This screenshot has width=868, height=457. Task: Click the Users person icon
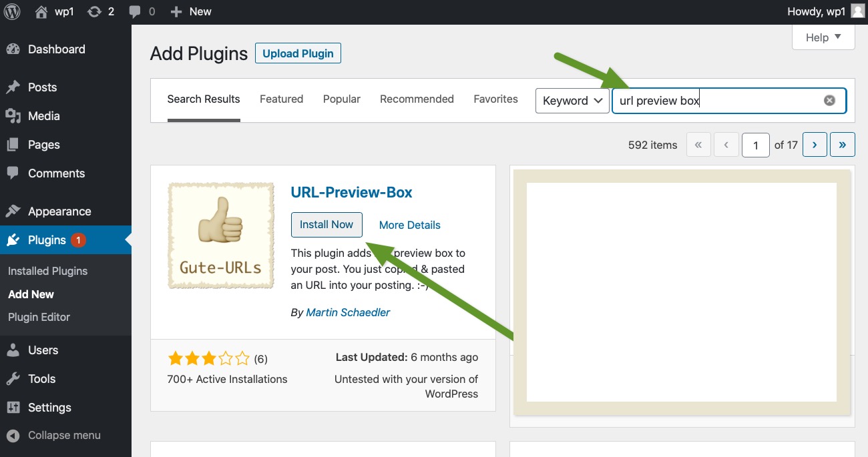[13, 350]
